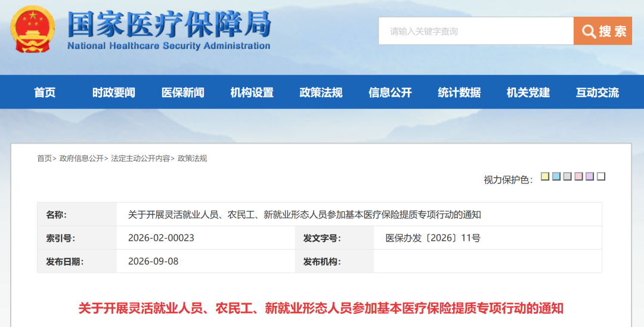Image resolution: width=644 pixels, height=327 pixels.
Task: Click document number 医保办发〔2026〕11号
Action: pyautogui.click(x=433, y=238)
